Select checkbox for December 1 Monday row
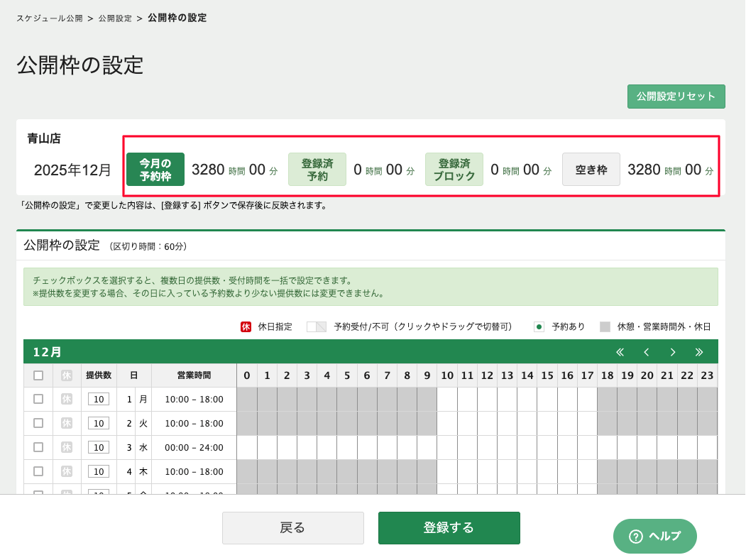Image resolution: width=746 pixels, height=560 pixels. click(38, 399)
